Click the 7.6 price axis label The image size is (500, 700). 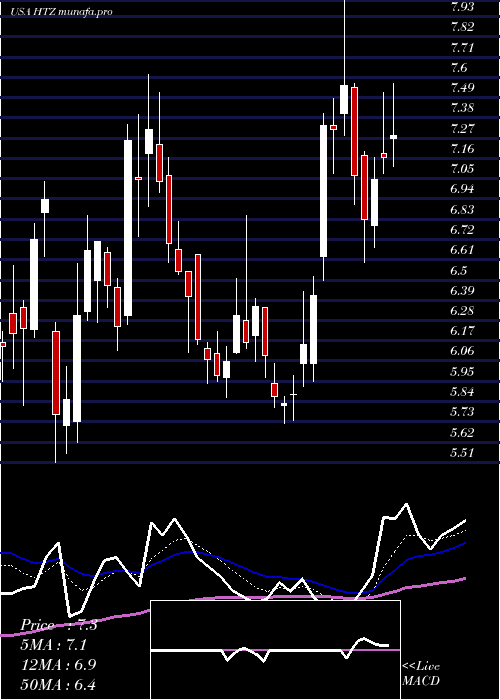tap(459, 67)
